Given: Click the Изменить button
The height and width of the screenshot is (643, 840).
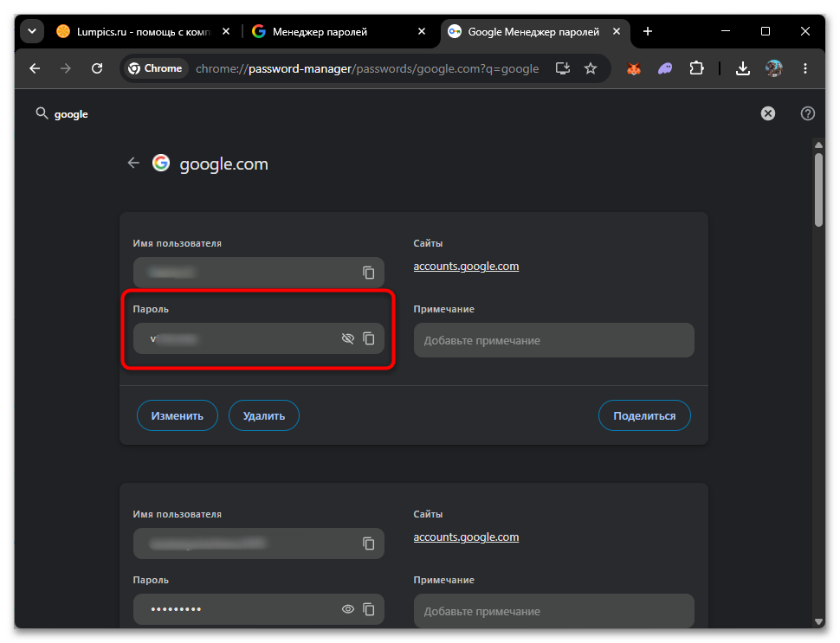Looking at the screenshot, I should [178, 415].
